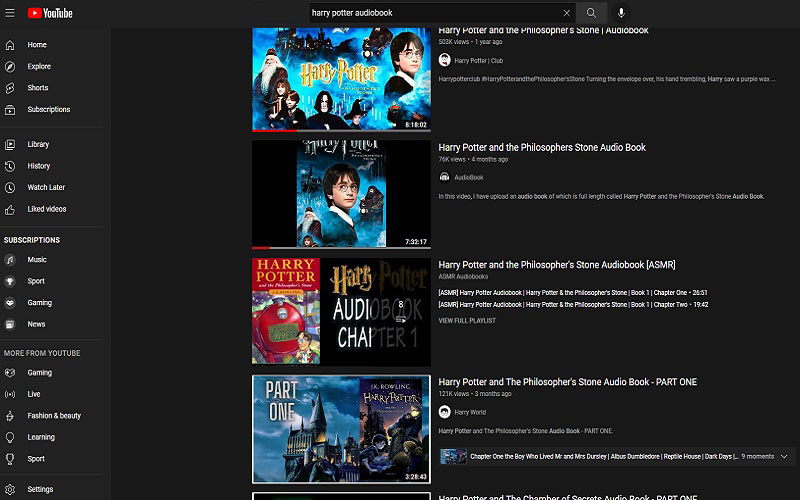The width and height of the screenshot is (800, 500).
Task: Click the Live broadcast icon
Action: (10, 394)
